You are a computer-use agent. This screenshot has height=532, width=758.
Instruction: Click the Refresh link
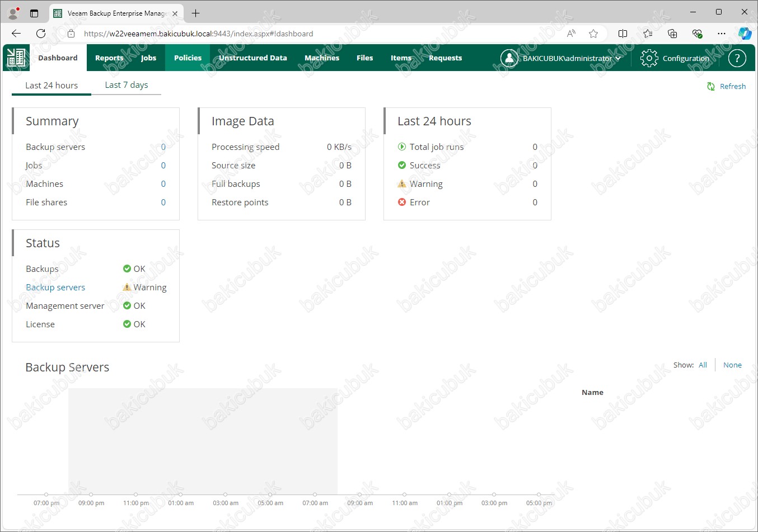tap(733, 86)
